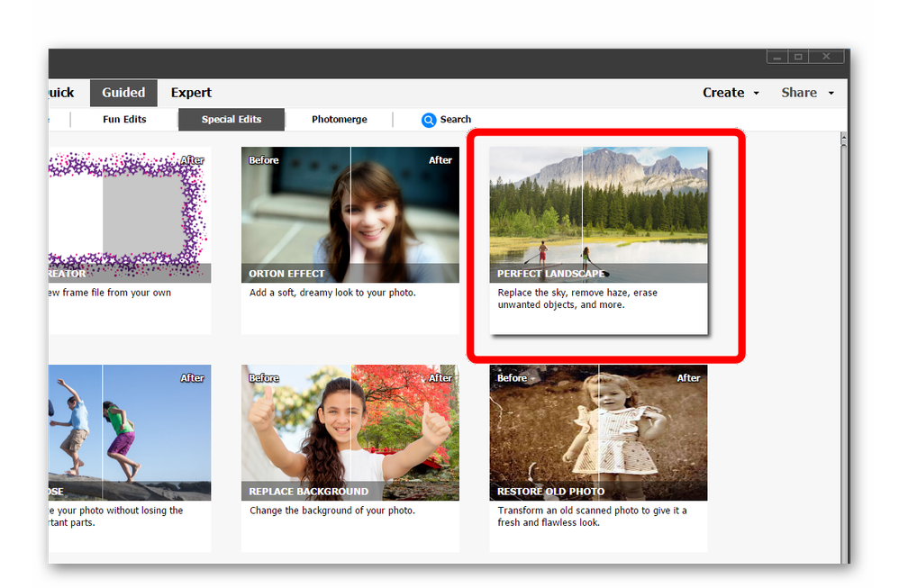Select the Fun Edits category
This screenshot has width=899, height=588.
[124, 119]
